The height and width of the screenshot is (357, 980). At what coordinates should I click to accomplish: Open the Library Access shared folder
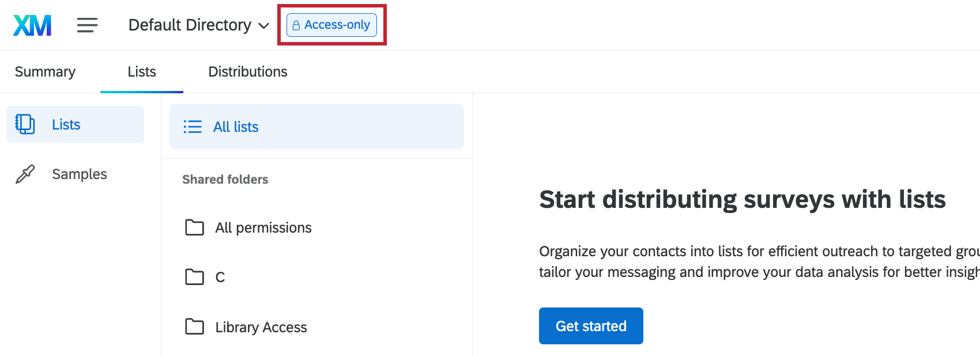(x=260, y=326)
